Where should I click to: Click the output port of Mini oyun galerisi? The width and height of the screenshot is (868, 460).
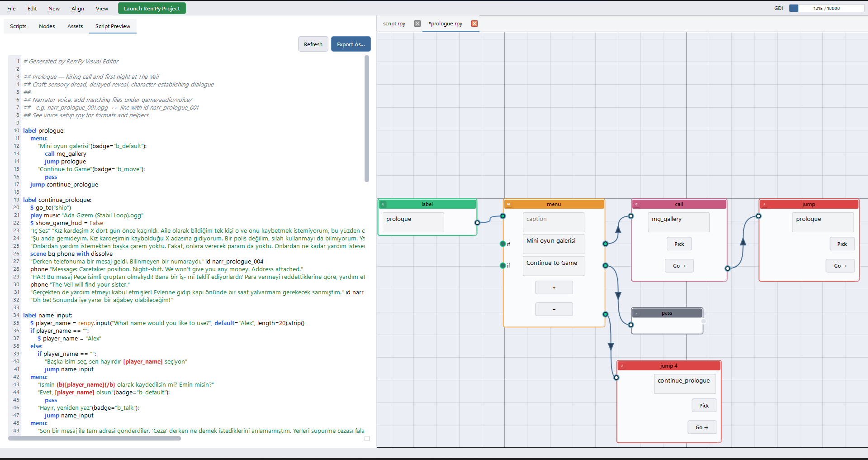pyautogui.click(x=605, y=244)
